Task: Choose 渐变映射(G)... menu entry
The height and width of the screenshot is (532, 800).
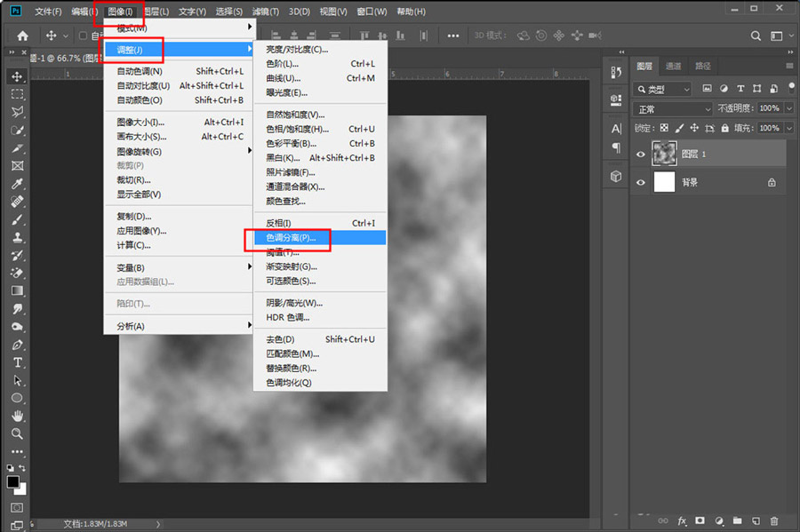Action: (x=320, y=266)
